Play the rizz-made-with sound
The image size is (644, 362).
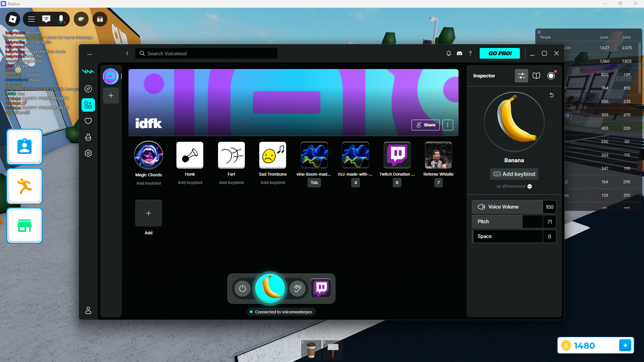point(356,155)
